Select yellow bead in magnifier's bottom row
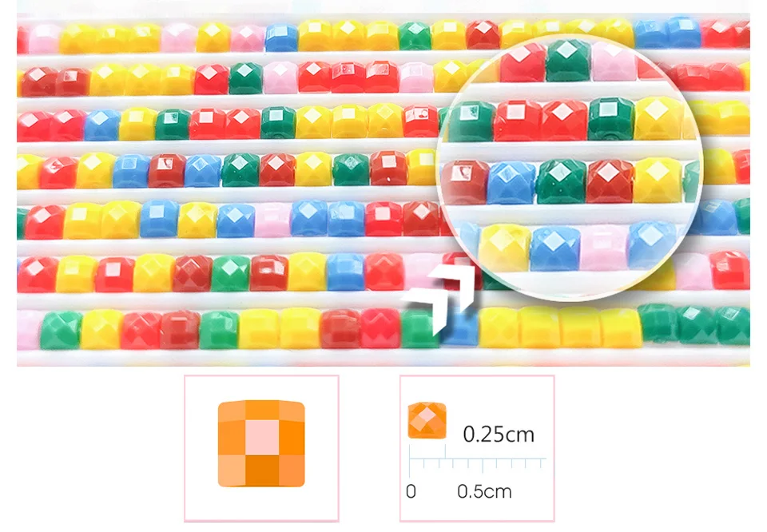Viewport: 767px width, 532px height. point(504,248)
